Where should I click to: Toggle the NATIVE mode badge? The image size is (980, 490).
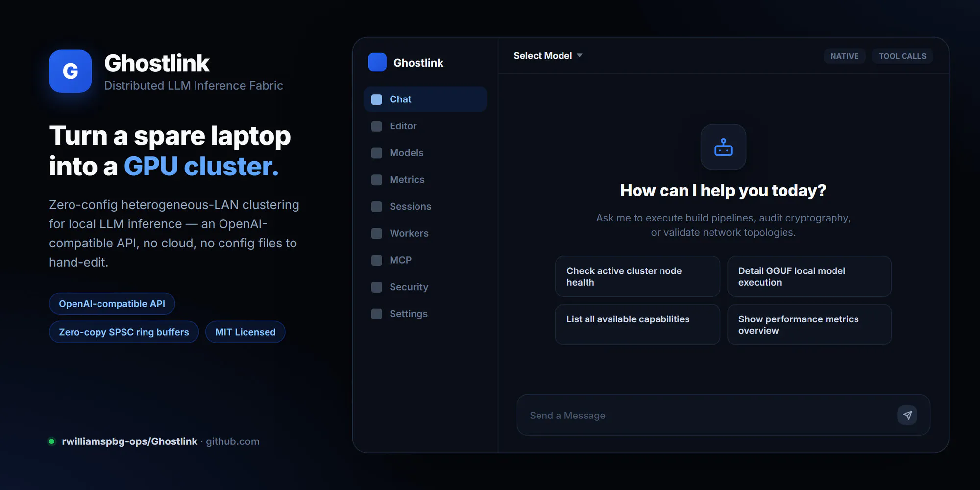[844, 56]
